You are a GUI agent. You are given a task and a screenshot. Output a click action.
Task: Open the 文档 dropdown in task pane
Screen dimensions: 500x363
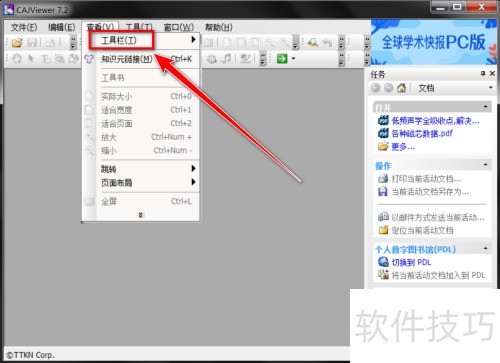click(x=490, y=88)
